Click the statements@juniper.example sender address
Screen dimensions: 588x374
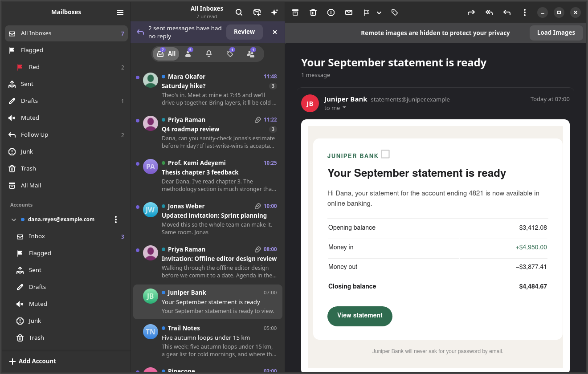[x=410, y=100]
